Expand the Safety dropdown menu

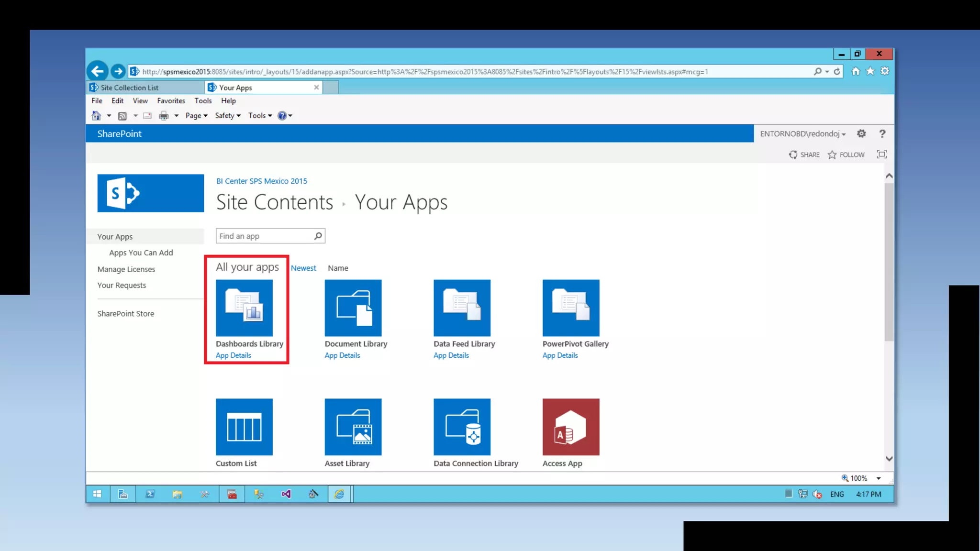coord(228,116)
